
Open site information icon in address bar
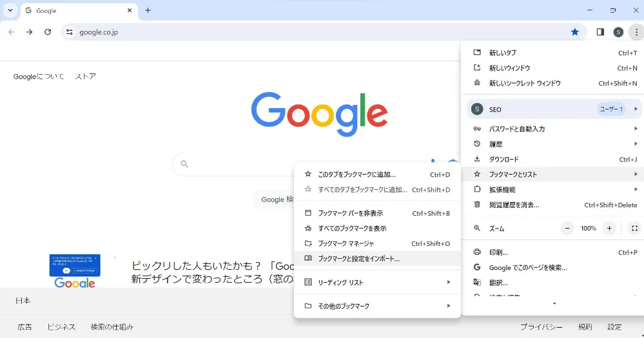click(x=70, y=32)
